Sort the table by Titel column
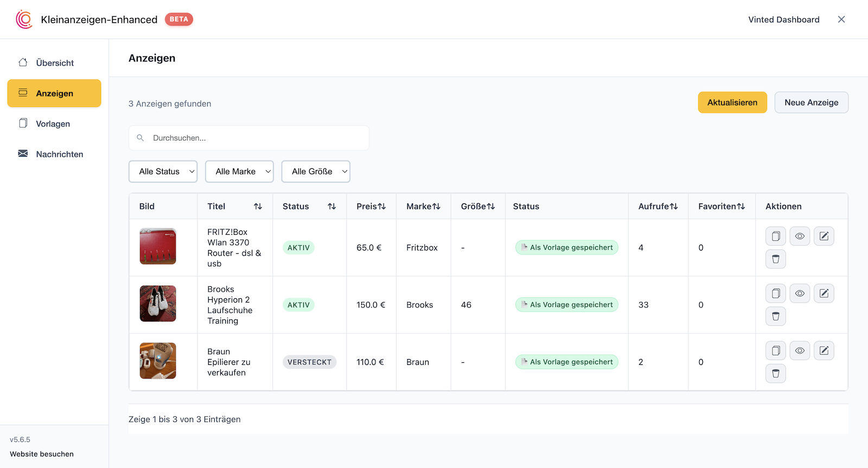The width and height of the screenshot is (868, 468). pyautogui.click(x=258, y=207)
